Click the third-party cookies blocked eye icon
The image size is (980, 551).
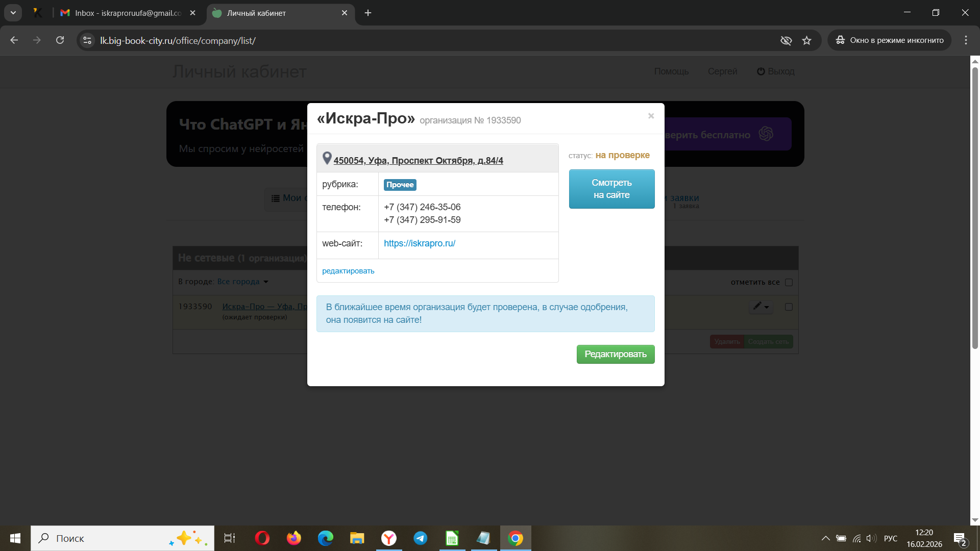(786, 40)
